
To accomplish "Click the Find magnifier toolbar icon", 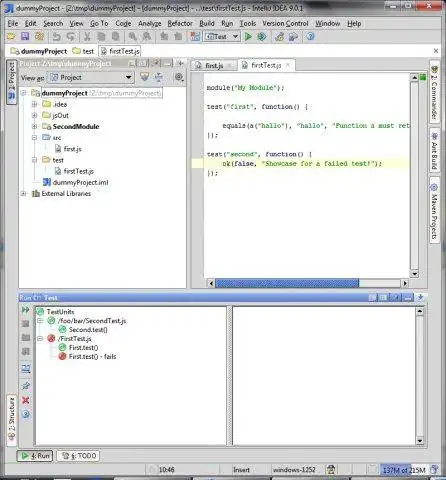I will pos(133,36).
